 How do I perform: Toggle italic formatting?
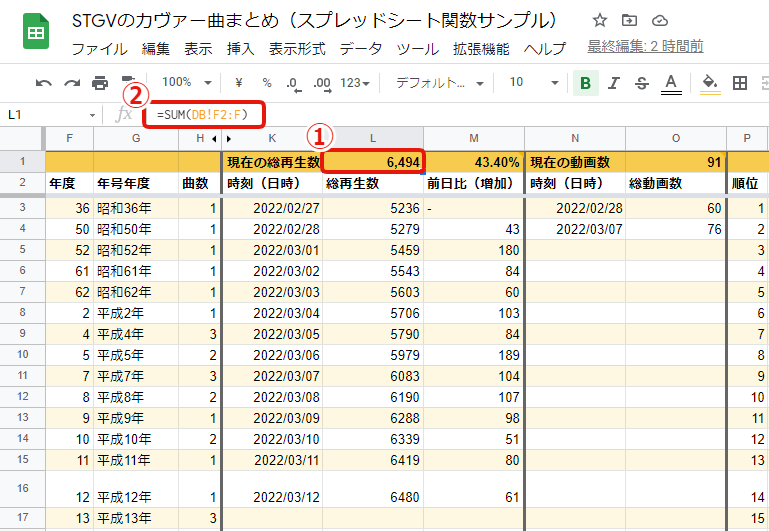tap(614, 83)
